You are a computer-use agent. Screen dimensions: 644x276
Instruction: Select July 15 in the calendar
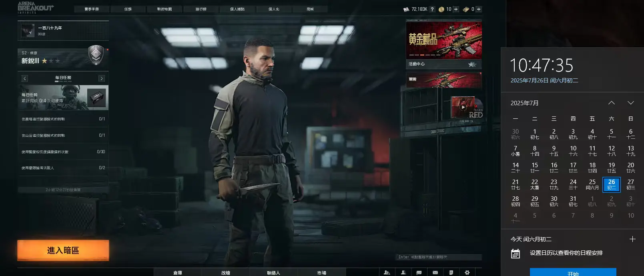pos(535,168)
